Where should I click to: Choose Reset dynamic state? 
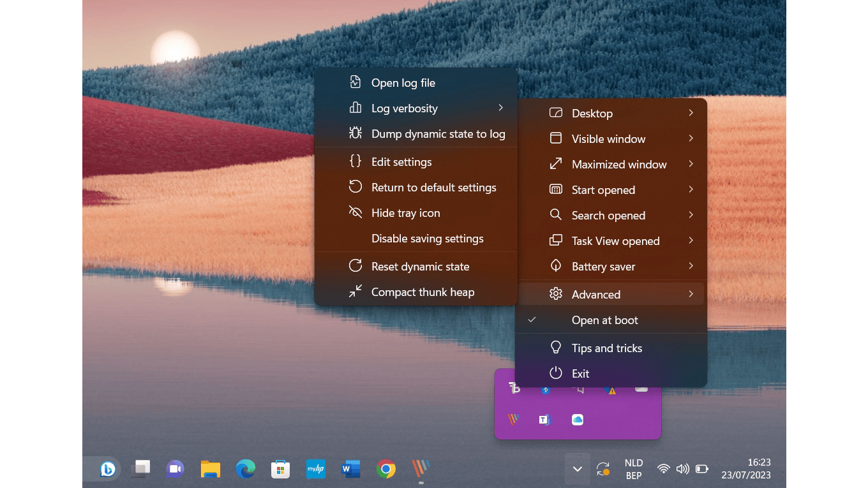point(415,267)
